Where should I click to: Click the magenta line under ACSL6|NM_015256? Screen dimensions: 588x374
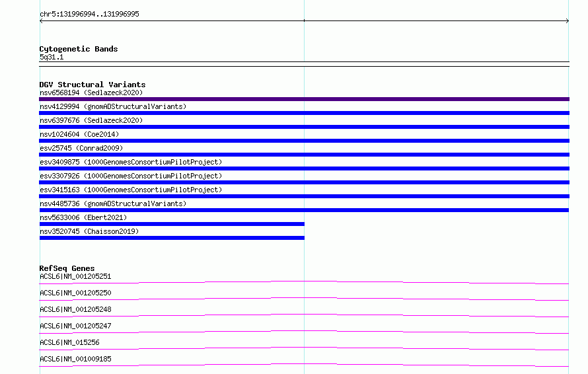[x=304, y=348]
